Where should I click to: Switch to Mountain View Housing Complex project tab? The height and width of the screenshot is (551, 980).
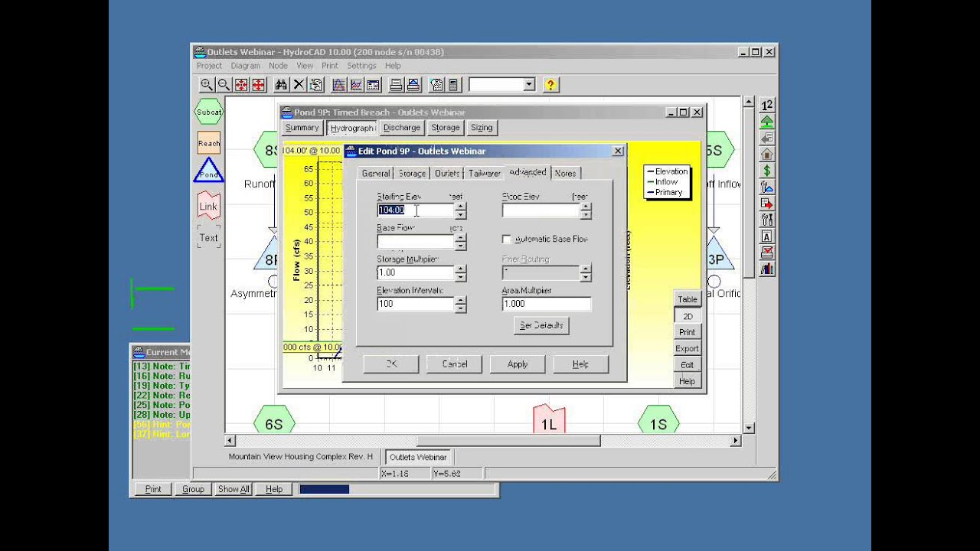pyautogui.click(x=301, y=457)
